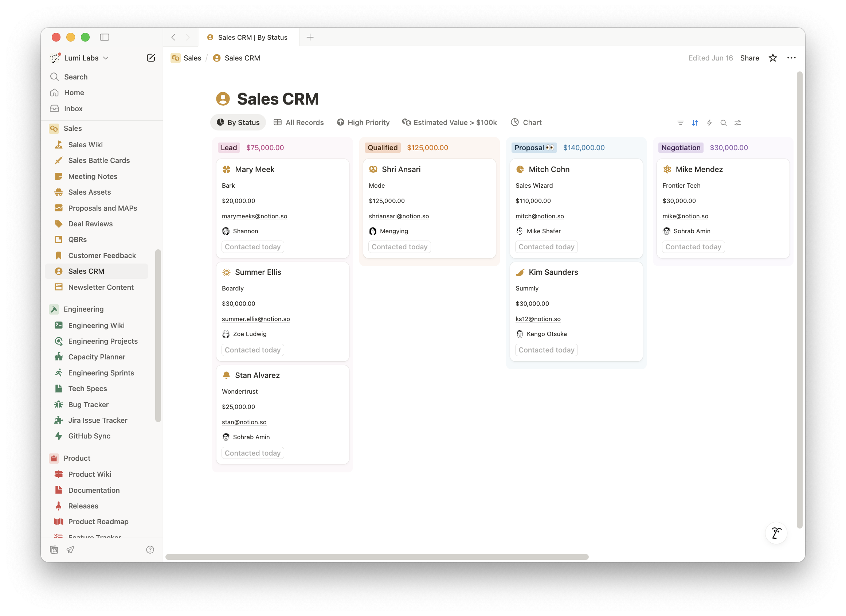Switch to the All Records tab
The image size is (846, 616).
[298, 122]
